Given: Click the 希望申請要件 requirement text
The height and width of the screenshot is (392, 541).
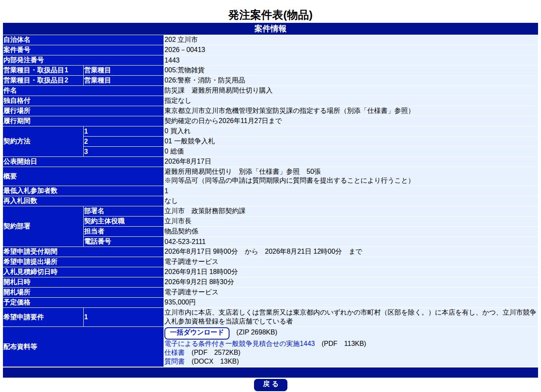Looking at the screenshot, I should (350, 317).
